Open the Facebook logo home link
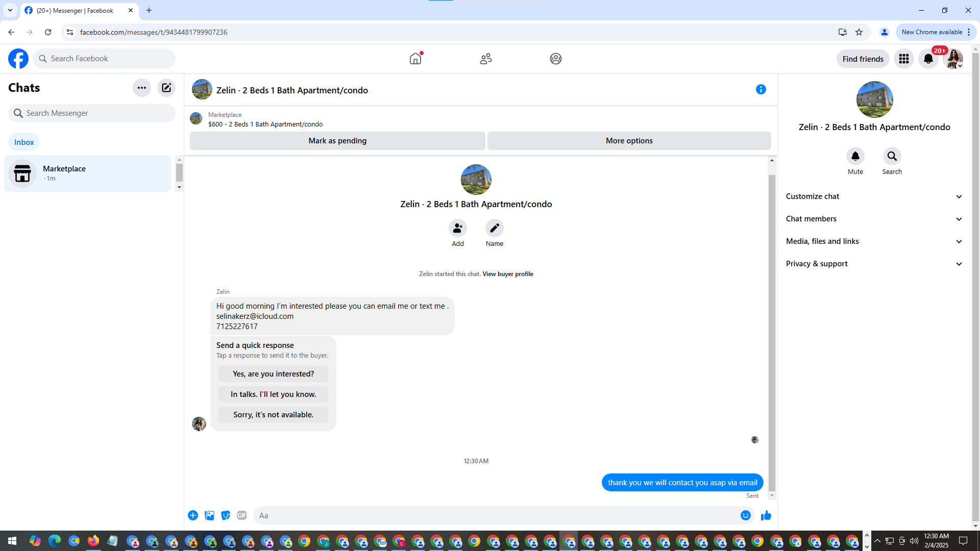Viewport: 980px width, 551px height. point(18,59)
